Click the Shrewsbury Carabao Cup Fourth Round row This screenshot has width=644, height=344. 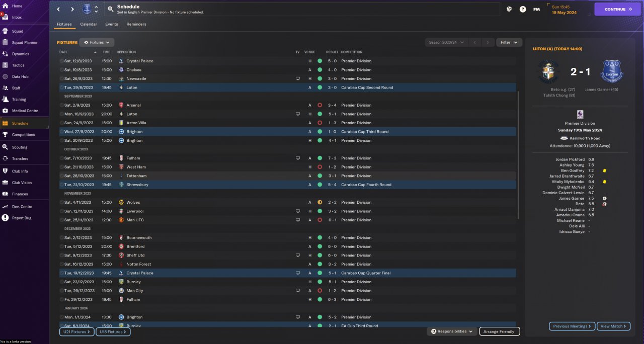point(287,185)
